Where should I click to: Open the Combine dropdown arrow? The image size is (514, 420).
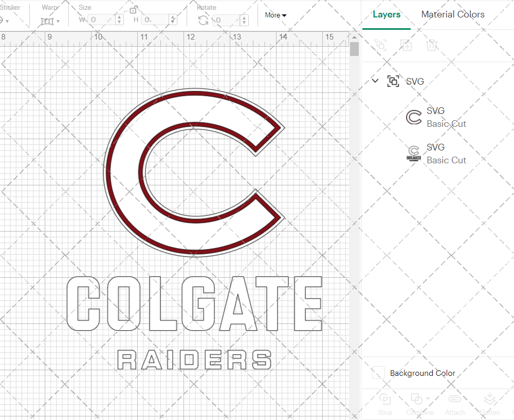428,399
